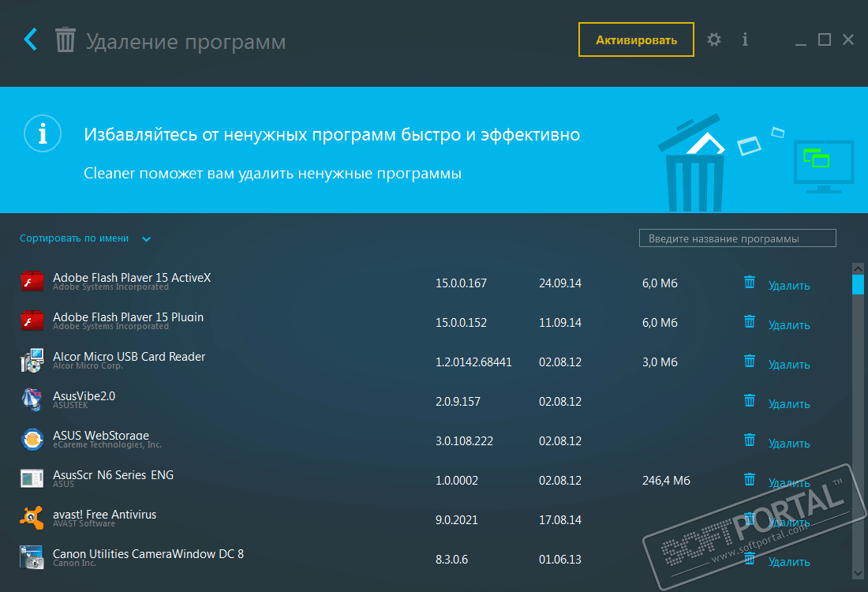Viewport: 868px width, 592px height.
Task: Select the Adobe Flash Player 15 ActiveX name
Action: pyautogui.click(x=132, y=277)
